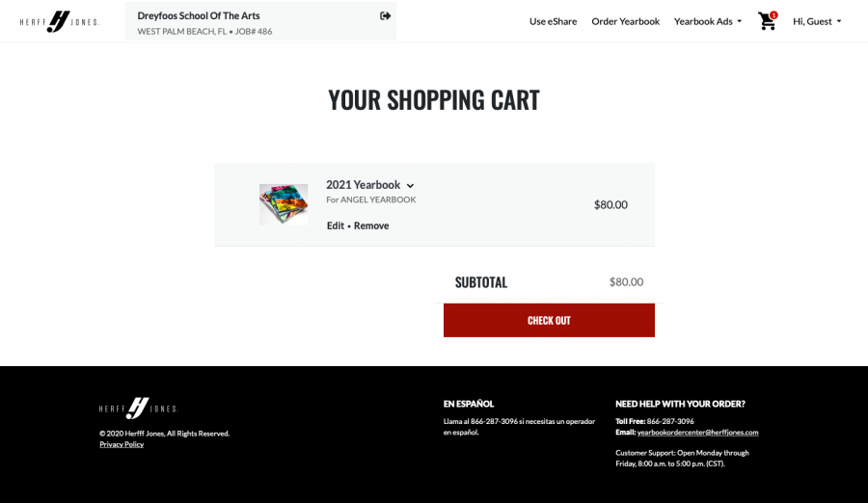This screenshot has height=503, width=868.
Task: Open the Privacy Policy link
Action: (x=122, y=444)
